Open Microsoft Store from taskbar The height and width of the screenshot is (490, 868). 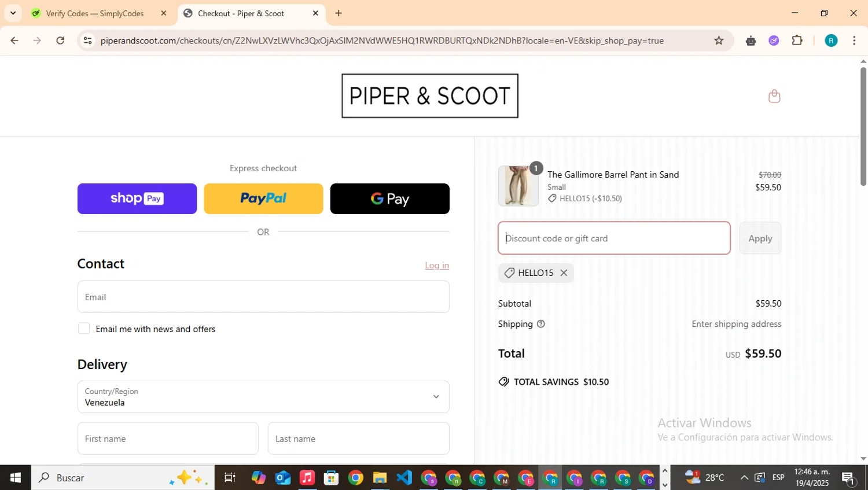[332, 478]
